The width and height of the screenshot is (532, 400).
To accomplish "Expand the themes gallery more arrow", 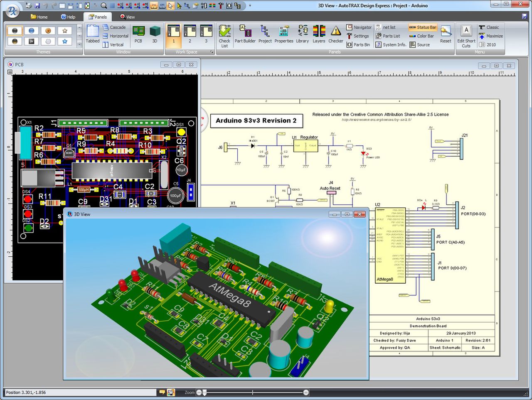I will pos(79,44).
